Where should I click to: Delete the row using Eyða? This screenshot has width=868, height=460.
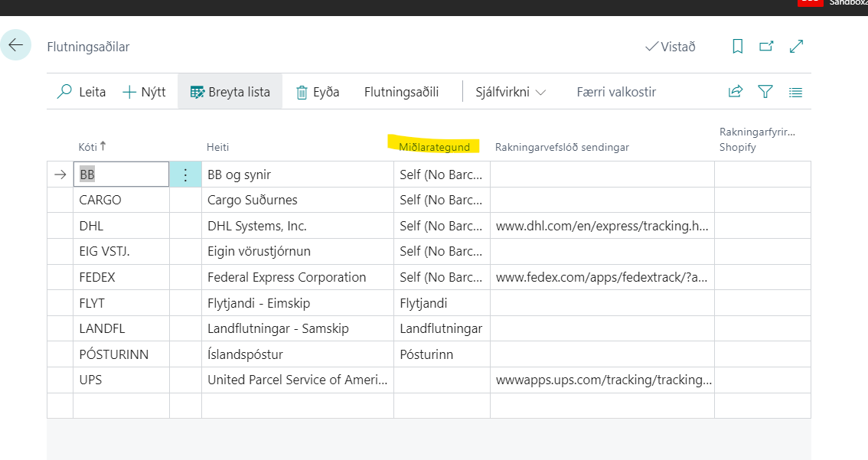click(318, 92)
